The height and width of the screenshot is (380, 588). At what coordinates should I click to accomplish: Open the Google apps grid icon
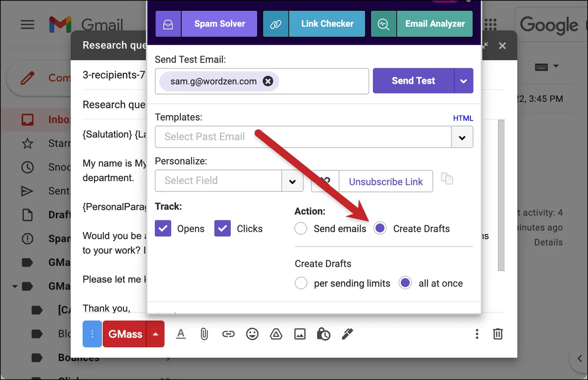490,24
